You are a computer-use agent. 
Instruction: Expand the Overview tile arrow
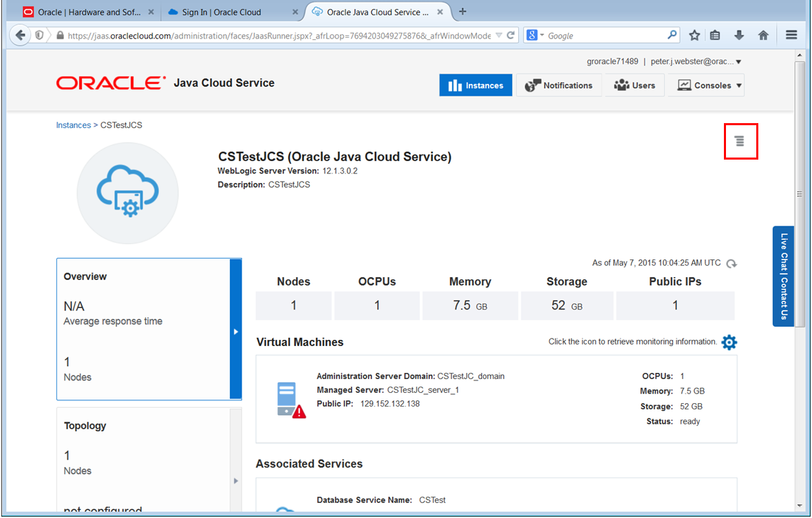coord(235,332)
